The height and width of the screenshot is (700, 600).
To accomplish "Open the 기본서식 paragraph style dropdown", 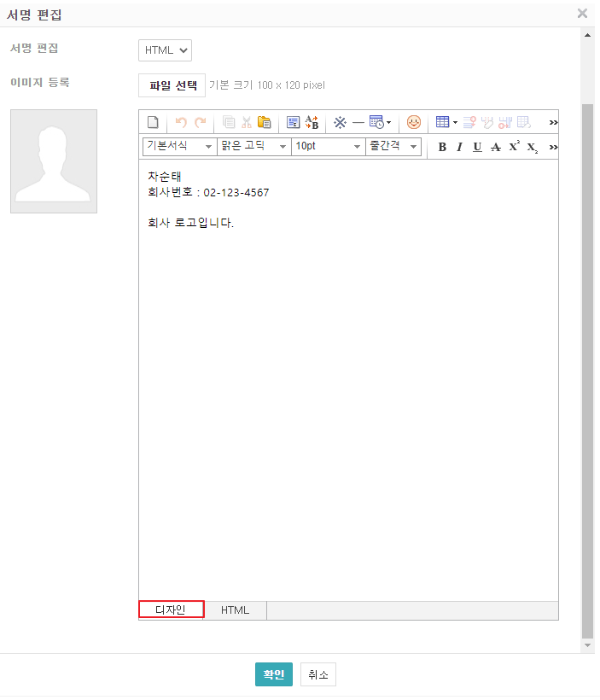I will [180, 147].
